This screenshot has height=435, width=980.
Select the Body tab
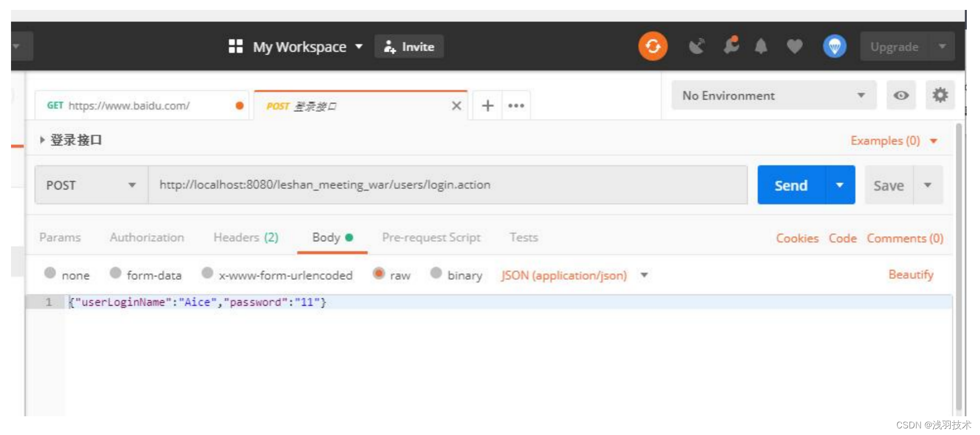(x=332, y=237)
